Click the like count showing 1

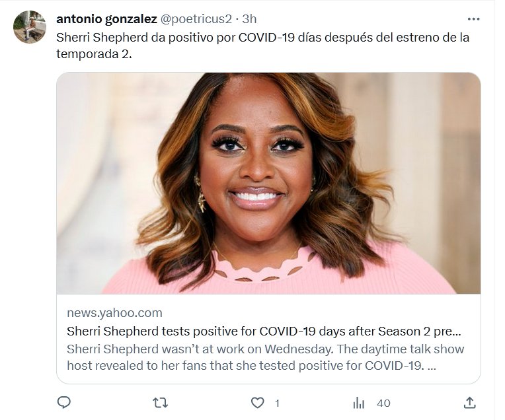[277, 403]
